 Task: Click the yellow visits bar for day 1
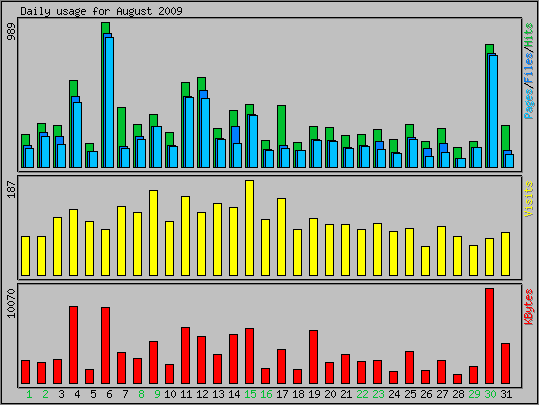click(26, 256)
